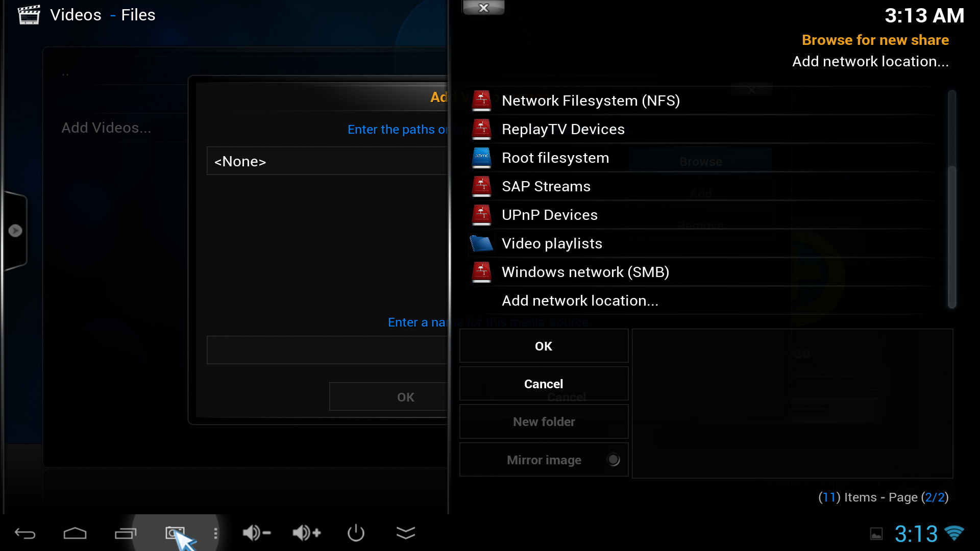
Task: Open the three-dot overflow menu
Action: click(x=215, y=533)
